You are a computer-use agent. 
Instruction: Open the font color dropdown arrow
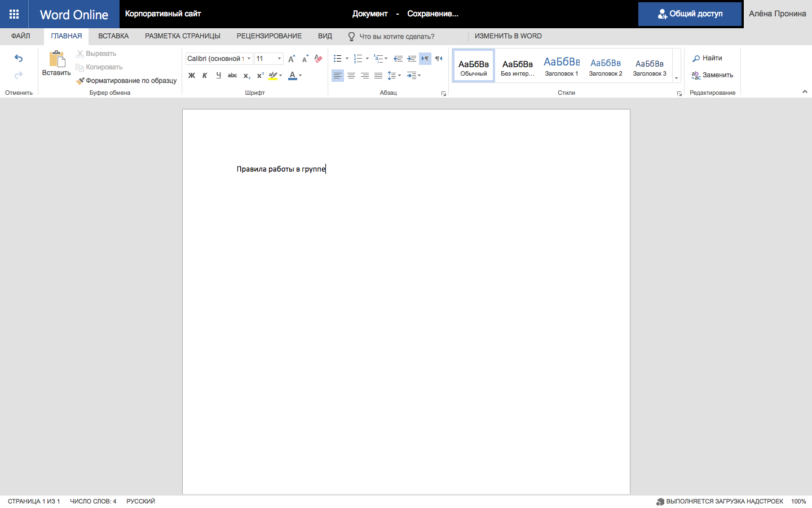tap(299, 75)
